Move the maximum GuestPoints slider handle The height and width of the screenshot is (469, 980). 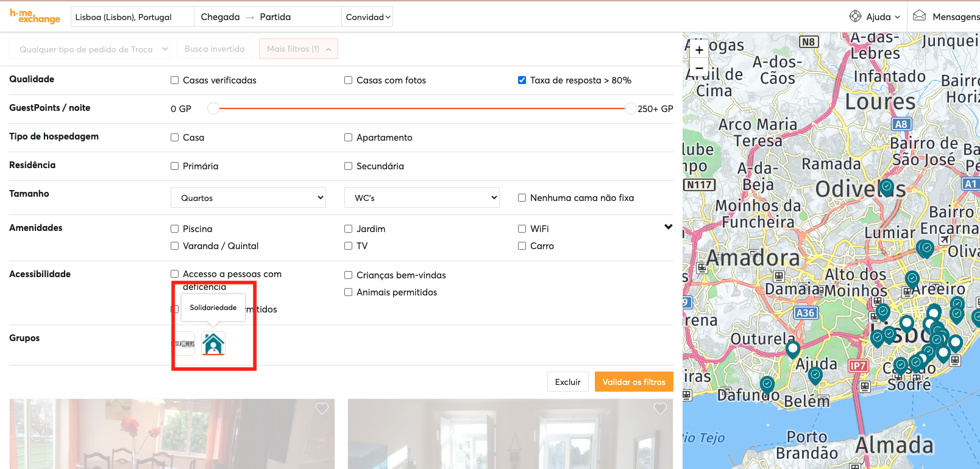click(631, 108)
